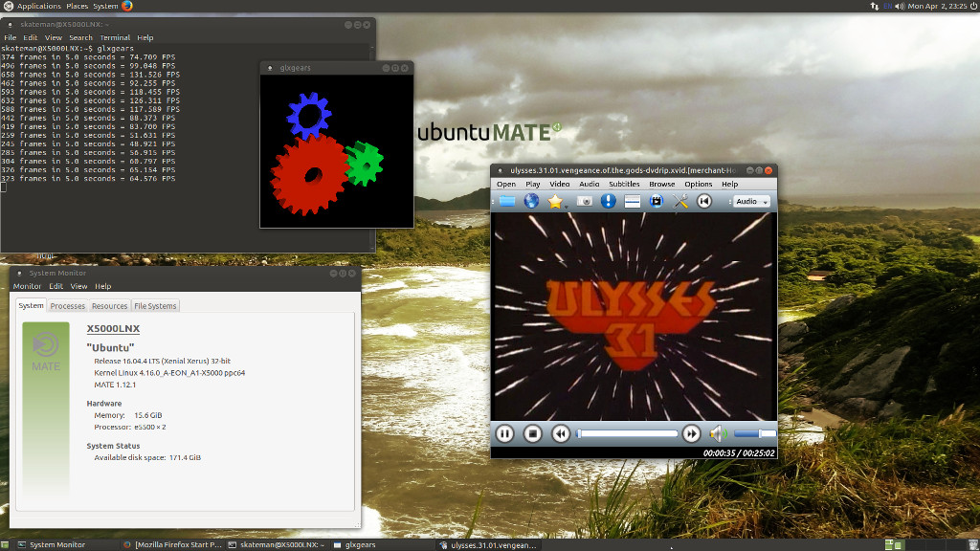This screenshot has width=980, height=551.
Task: Open the favorites star icon
Action: [554, 201]
